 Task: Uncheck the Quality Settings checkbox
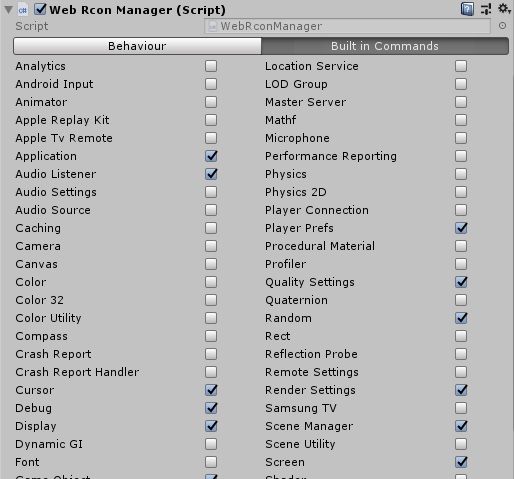(x=461, y=282)
